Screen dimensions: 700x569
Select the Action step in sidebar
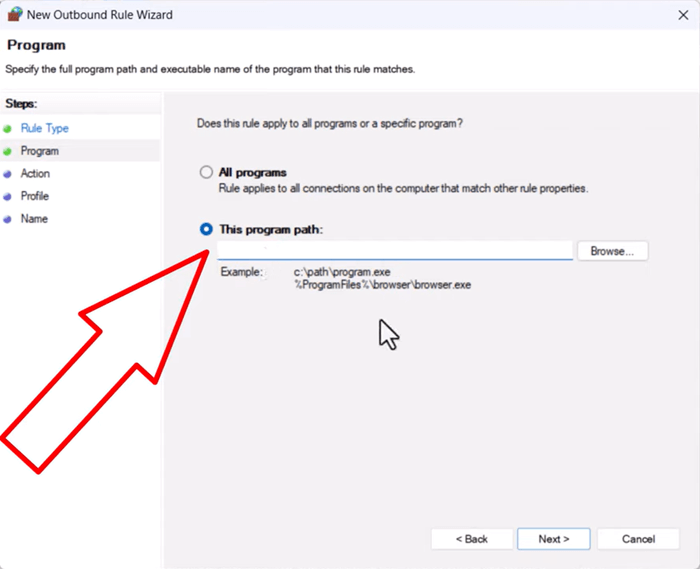tap(35, 174)
